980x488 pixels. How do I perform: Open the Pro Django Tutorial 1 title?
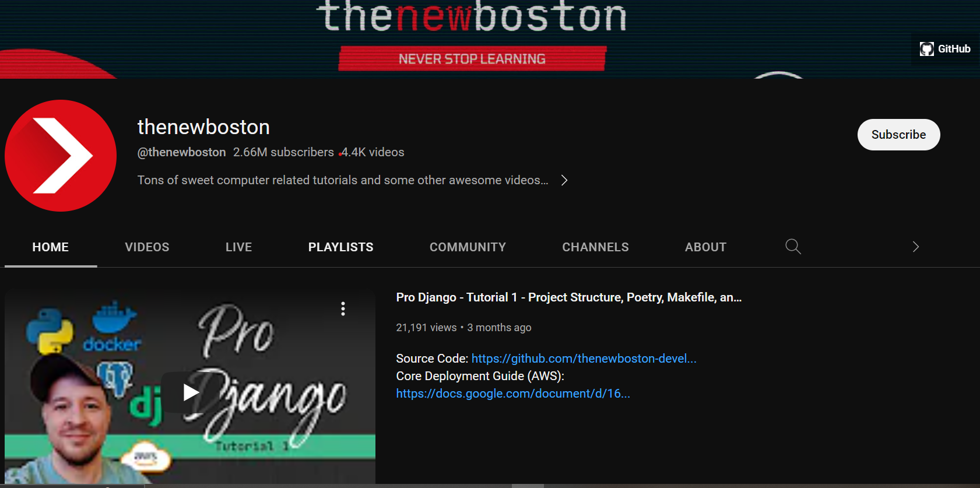coord(568,297)
